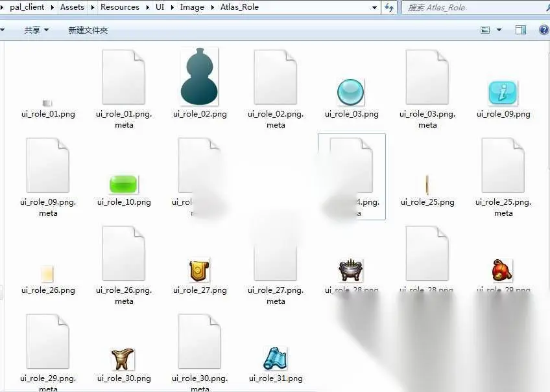The height and width of the screenshot is (392, 550).
Task: Open the change view dropdown arrow
Action: 499,30
